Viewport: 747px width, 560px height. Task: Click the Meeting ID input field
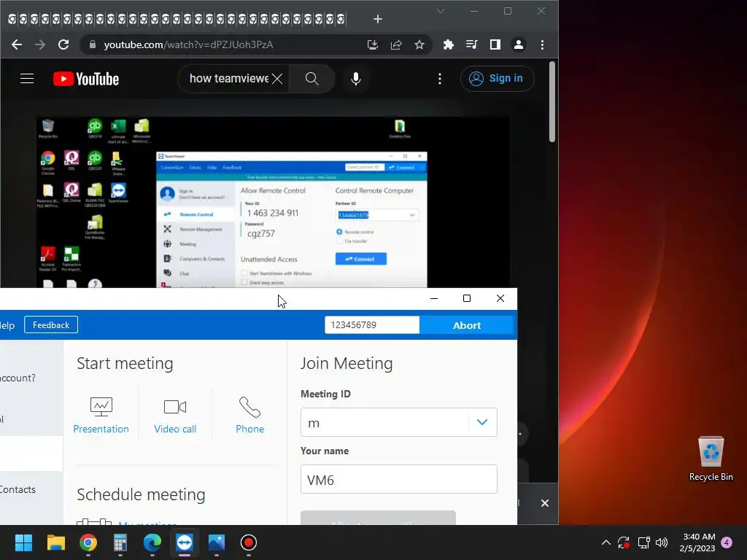pos(385,422)
